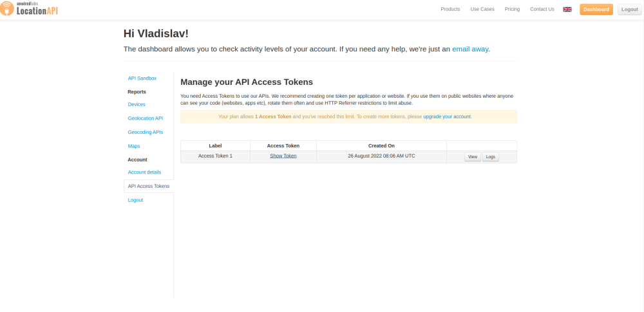
Task: Open the UK flag language selector
Action: [567, 10]
